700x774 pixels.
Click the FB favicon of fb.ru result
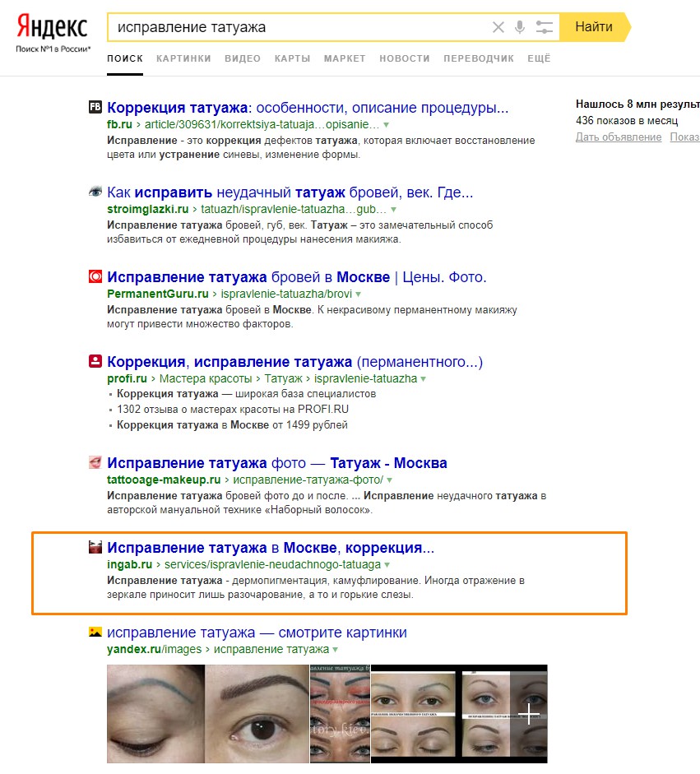(x=95, y=107)
